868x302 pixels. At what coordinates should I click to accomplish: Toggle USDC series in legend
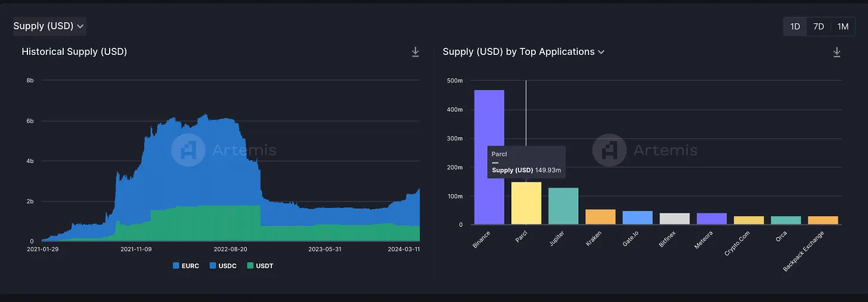pos(223,266)
